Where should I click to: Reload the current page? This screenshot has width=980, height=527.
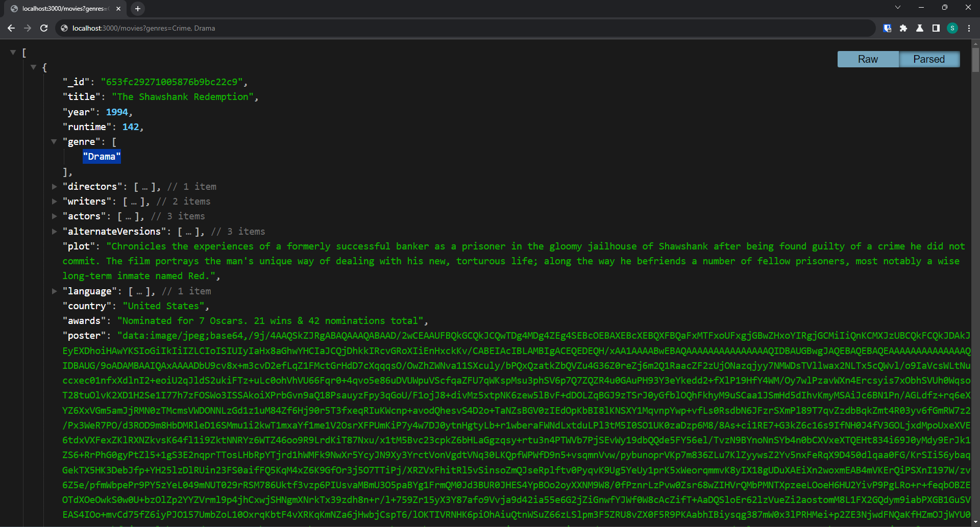pos(44,28)
